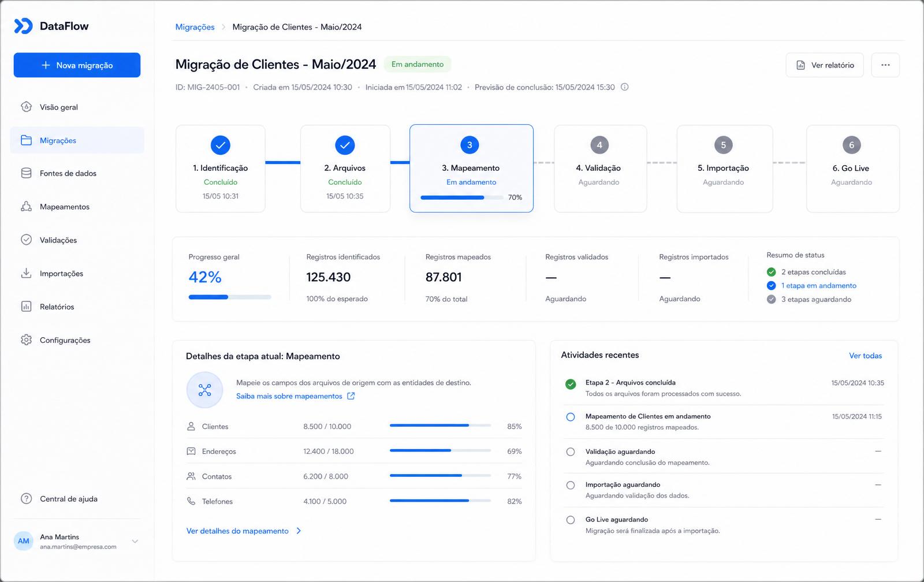Click the 42% Progresso geral progress bar

[x=230, y=297]
